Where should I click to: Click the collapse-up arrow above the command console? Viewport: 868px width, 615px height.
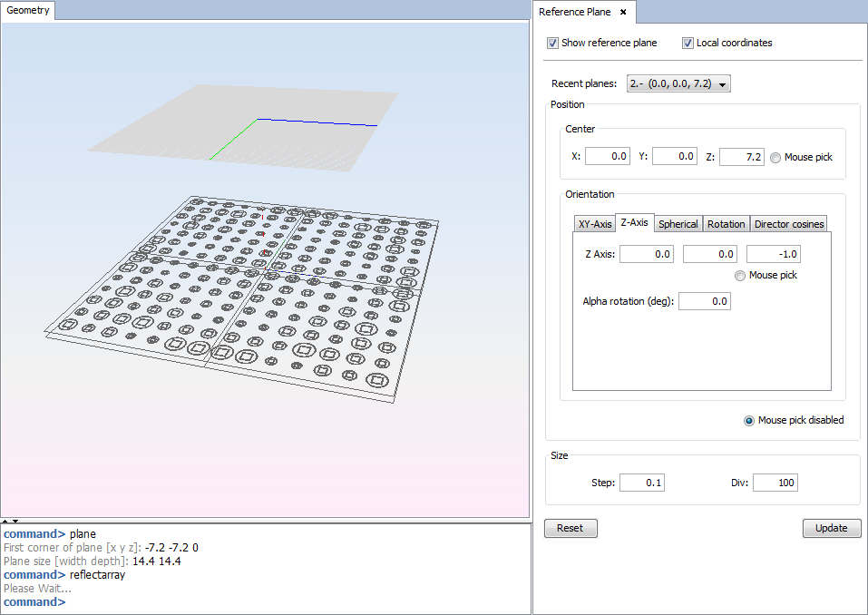click(x=5, y=522)
